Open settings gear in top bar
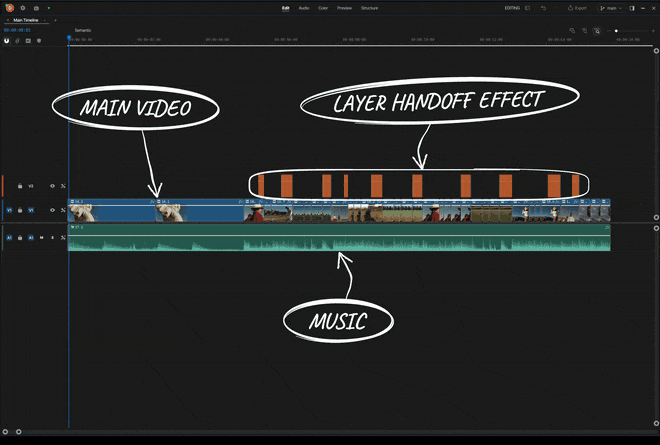Image resolution: width=660 pixels, height=445 pixels. 23,8
